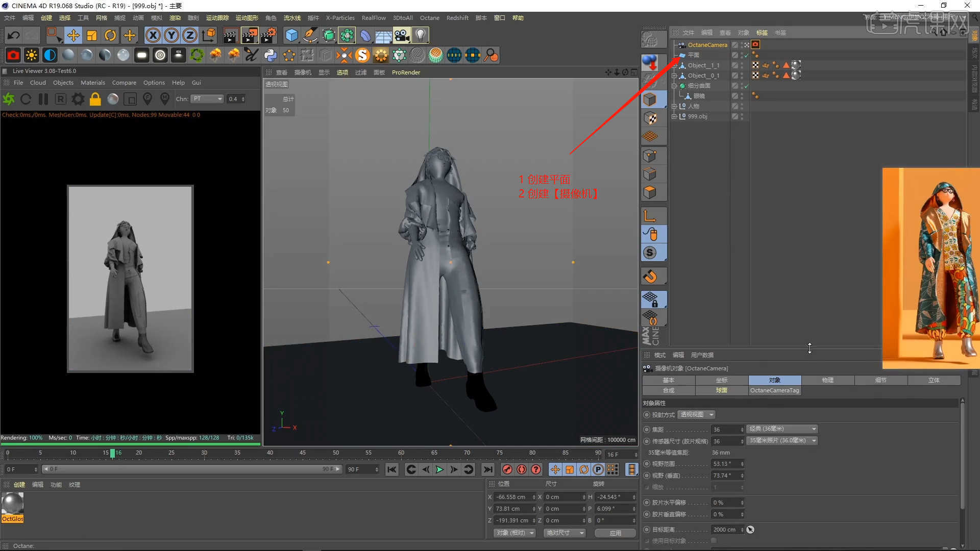980x551 pixels.
Task: Click the visibility dots for Object_0_1
Action: (742, 76)
